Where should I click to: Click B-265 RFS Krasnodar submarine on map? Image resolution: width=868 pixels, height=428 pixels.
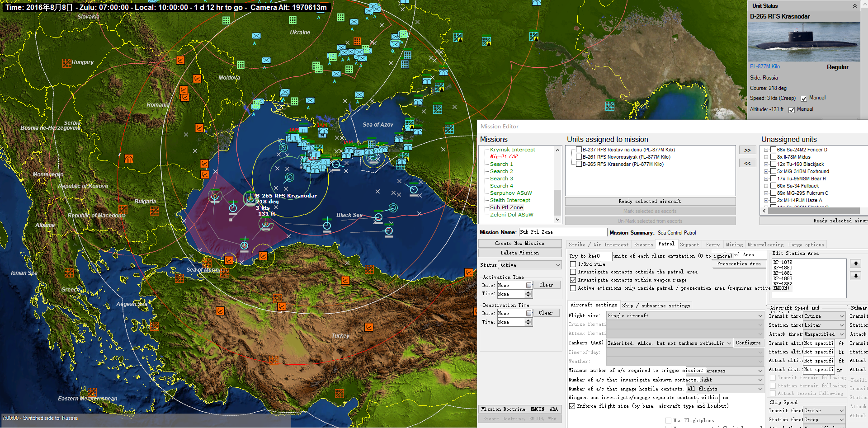[250, 198]
